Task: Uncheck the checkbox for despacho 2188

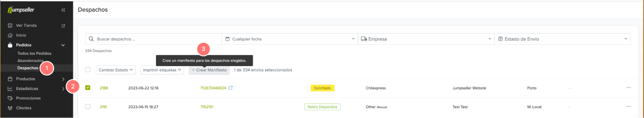Action: 88,88
